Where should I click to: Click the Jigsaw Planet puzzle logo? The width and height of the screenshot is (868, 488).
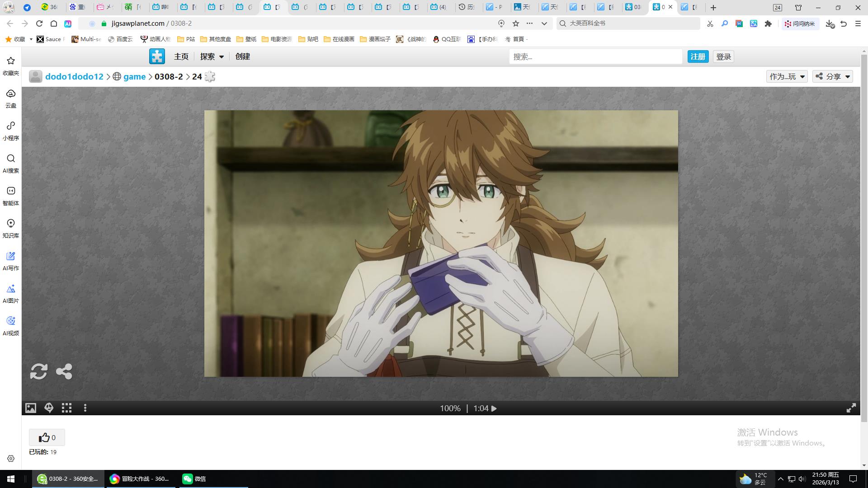157,56
